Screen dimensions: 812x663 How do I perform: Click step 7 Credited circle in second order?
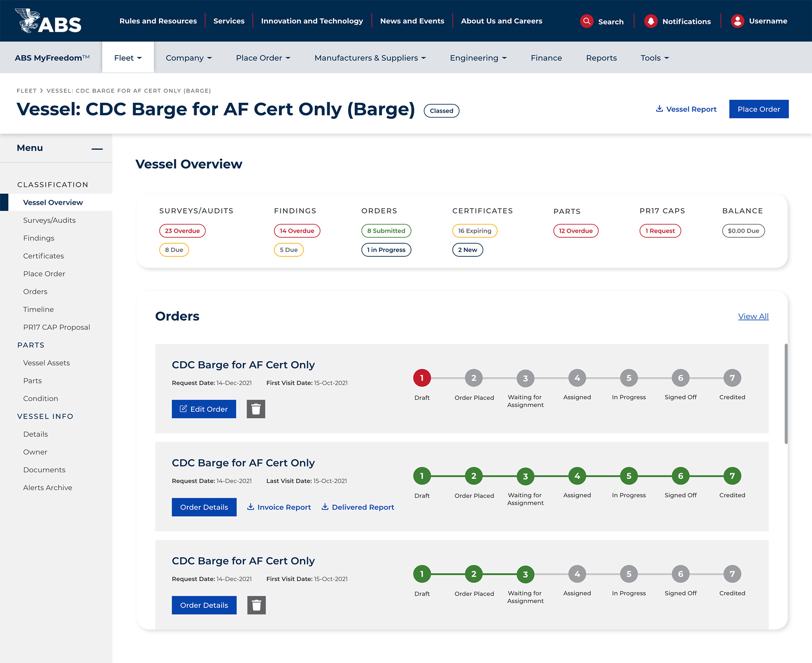point(732,476)
